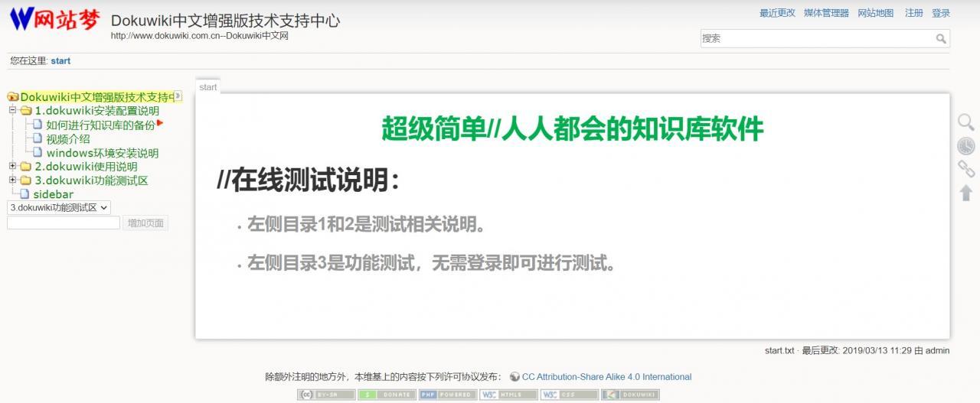
Task: Select 3.dokuwiki功能测试区 folder label in tree
Action: pos(91,180)
